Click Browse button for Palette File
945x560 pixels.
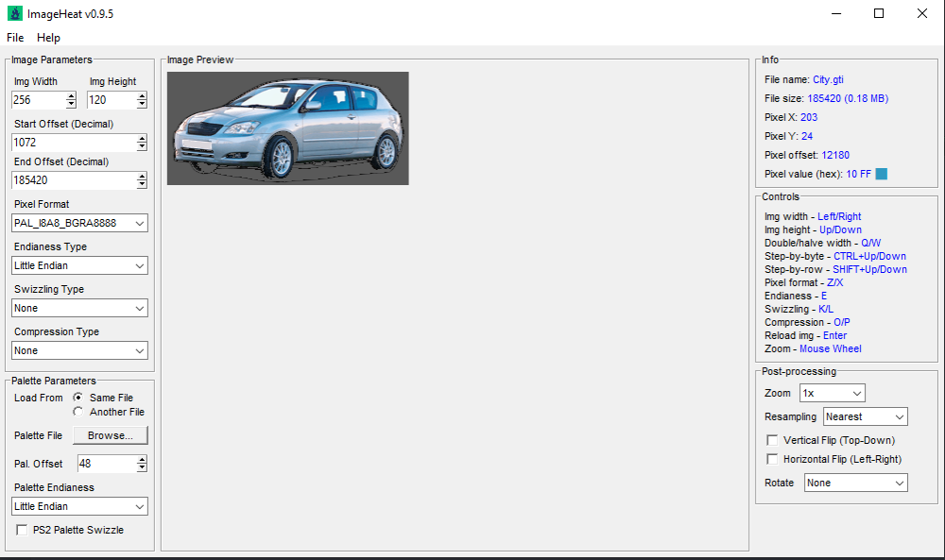111,435
